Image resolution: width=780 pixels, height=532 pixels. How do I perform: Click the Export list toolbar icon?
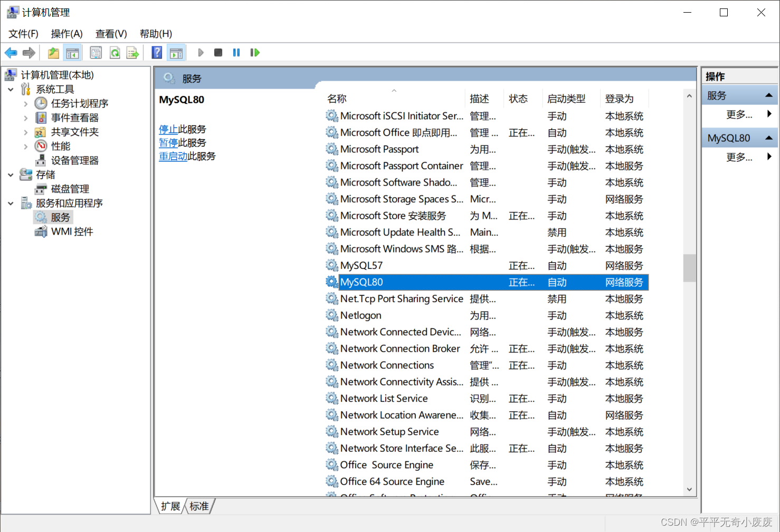point(132,53)
